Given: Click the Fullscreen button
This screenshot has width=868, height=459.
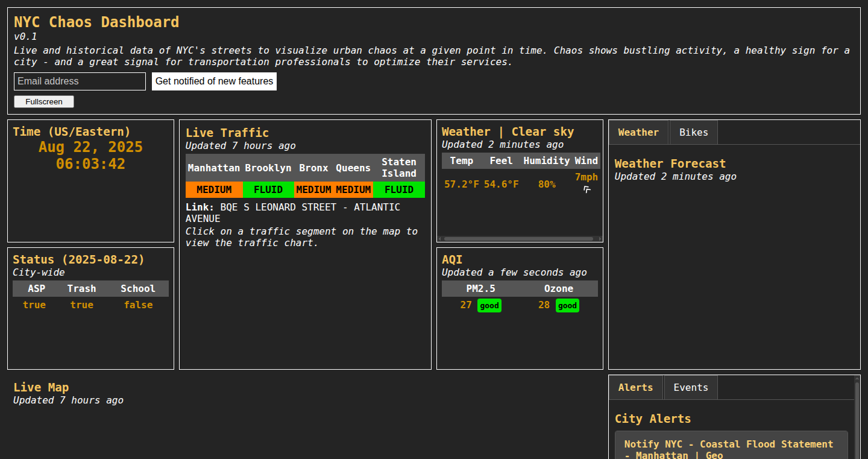Looking at the screenshot, I should 44,102.
